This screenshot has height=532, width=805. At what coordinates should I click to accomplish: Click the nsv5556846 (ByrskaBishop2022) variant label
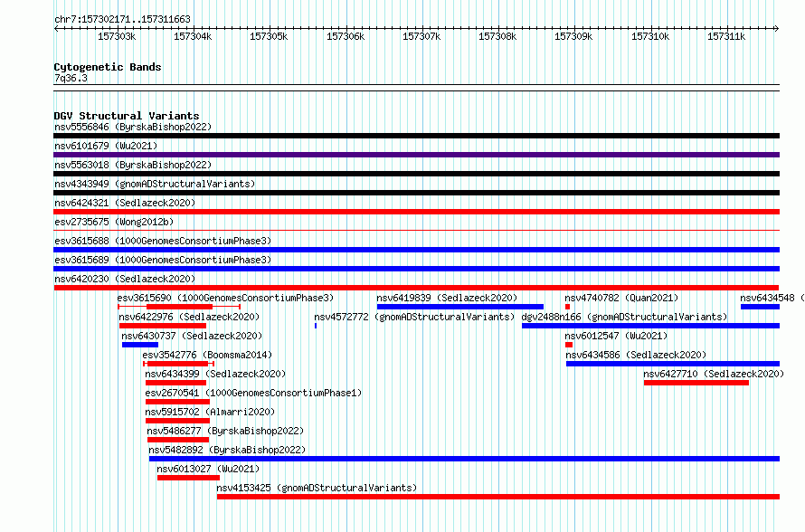pyautogui.click(x=133, y=127)
